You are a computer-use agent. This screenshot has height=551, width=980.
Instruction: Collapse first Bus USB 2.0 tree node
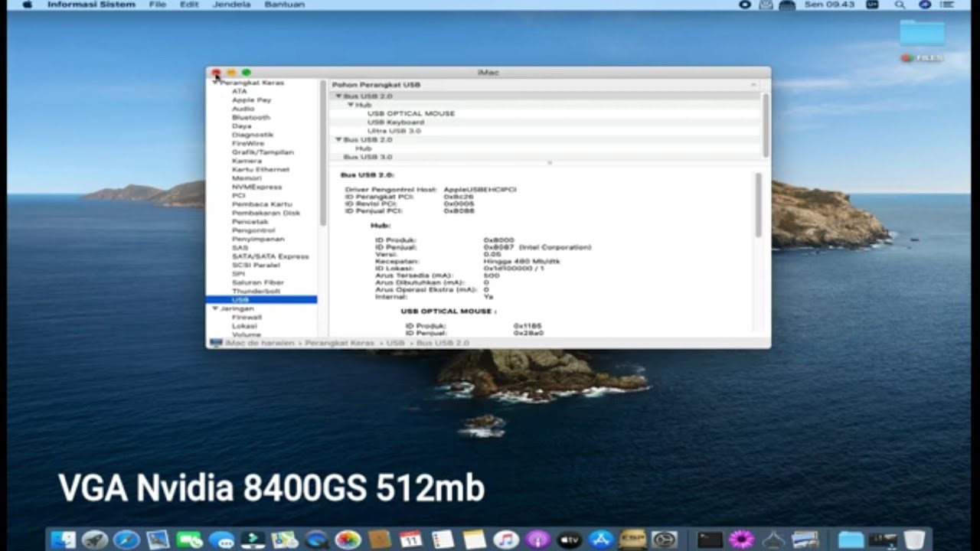pos(338,96)
